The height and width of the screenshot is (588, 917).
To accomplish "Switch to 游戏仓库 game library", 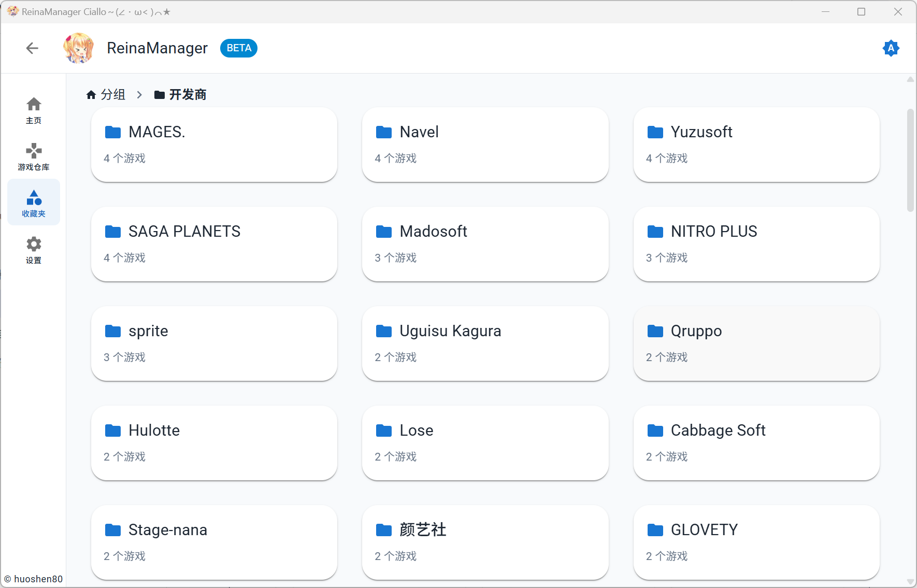I will [34, 157].
